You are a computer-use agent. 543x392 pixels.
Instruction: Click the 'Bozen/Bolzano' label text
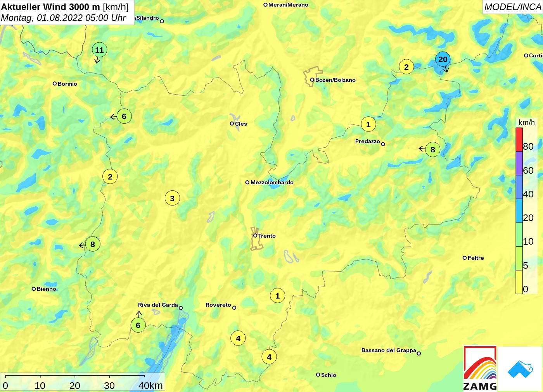pyautogui.click(x=335, y=80)
